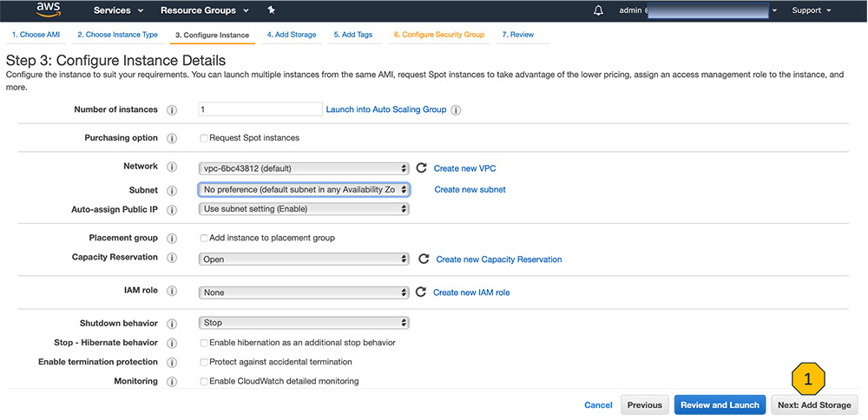Open the notifications bell icon
Screen dimensions: 868x420
click(x=598, y=10)
